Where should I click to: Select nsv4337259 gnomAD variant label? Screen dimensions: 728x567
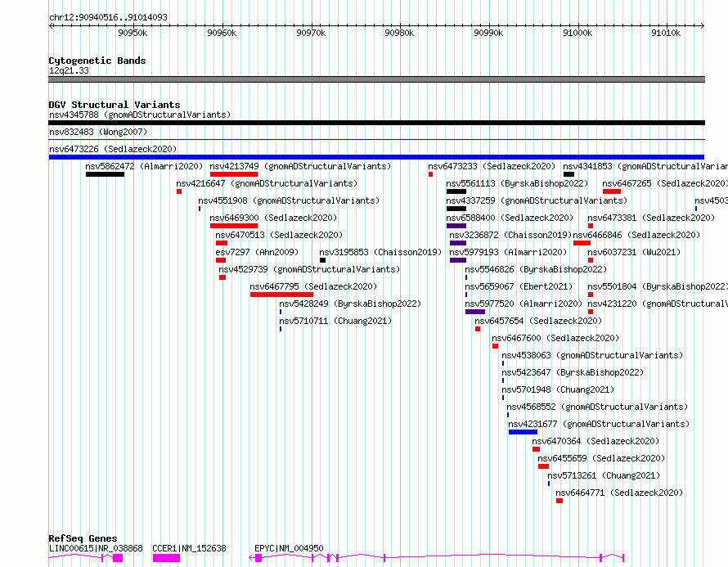pos(537,200)
